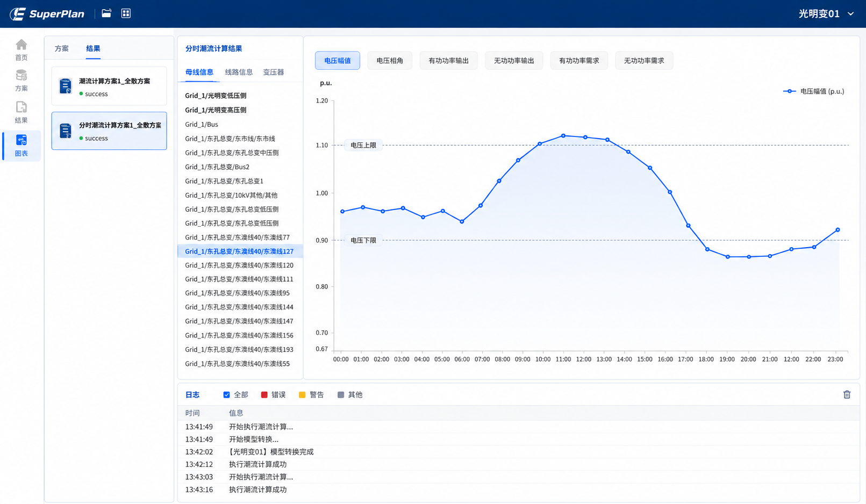Open the folder icon in top bar
This screenshot has width=866, height=504.
[x=106, y=13]
